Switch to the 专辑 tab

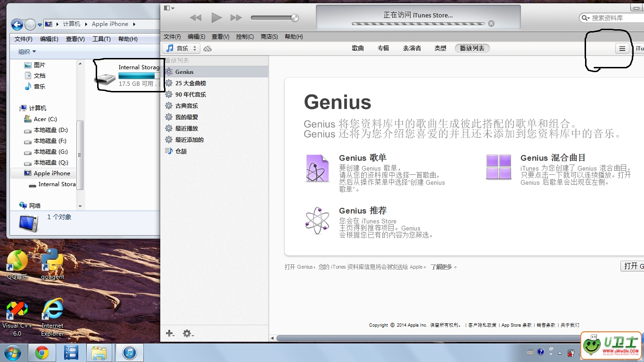point(383,48)
